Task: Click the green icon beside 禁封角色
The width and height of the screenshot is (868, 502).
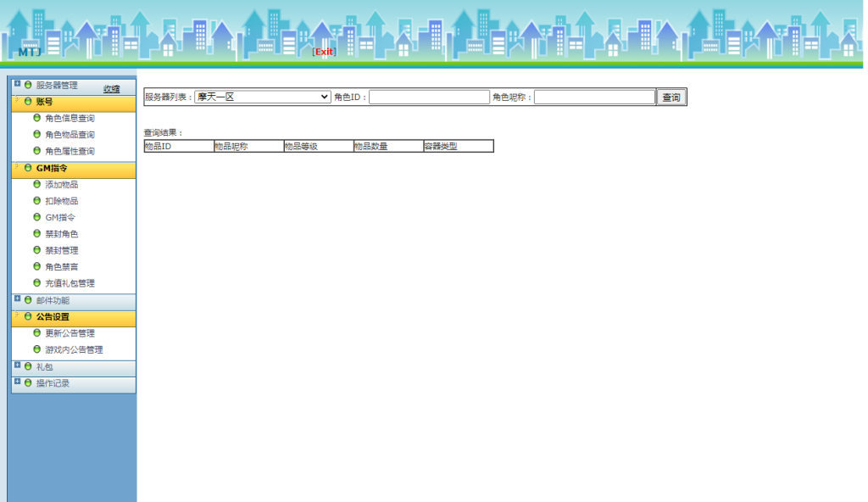Action: coord(36,233)
